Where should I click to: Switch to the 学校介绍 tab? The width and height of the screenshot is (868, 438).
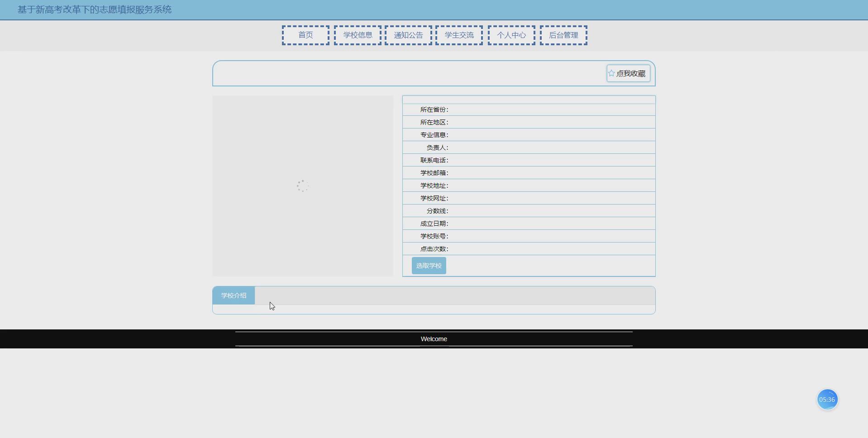click(x=234, y=295)
